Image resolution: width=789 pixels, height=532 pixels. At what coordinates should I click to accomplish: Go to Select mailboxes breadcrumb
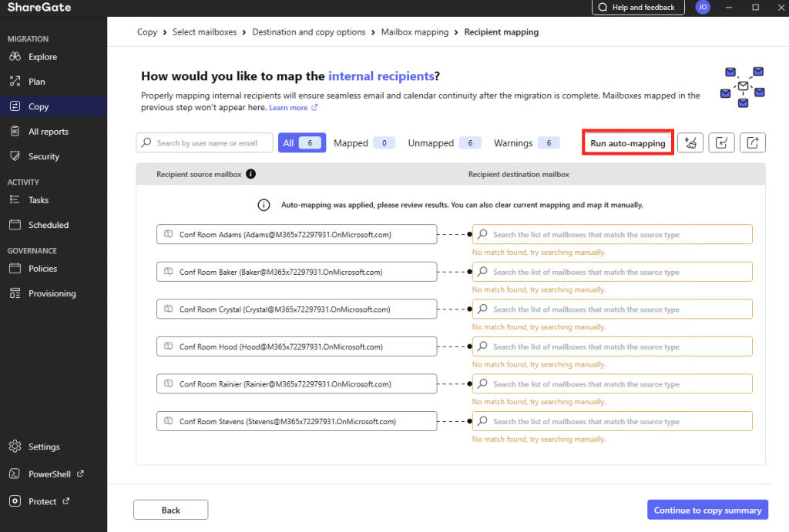pyautogui.click(x=204, y=32)
